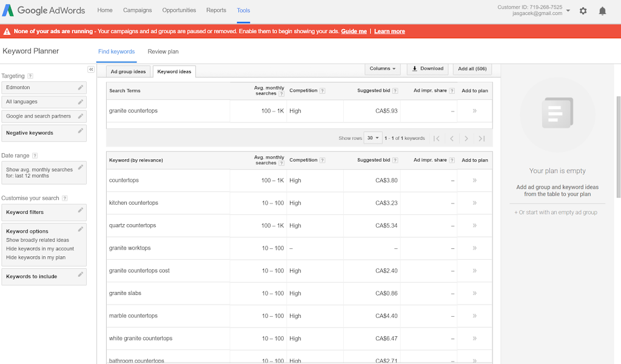Image resolution: width=621 pixels, height=364 pixels.
Task: Open the Guide me link
Action: pyautogui.click(x=354, y=31)
